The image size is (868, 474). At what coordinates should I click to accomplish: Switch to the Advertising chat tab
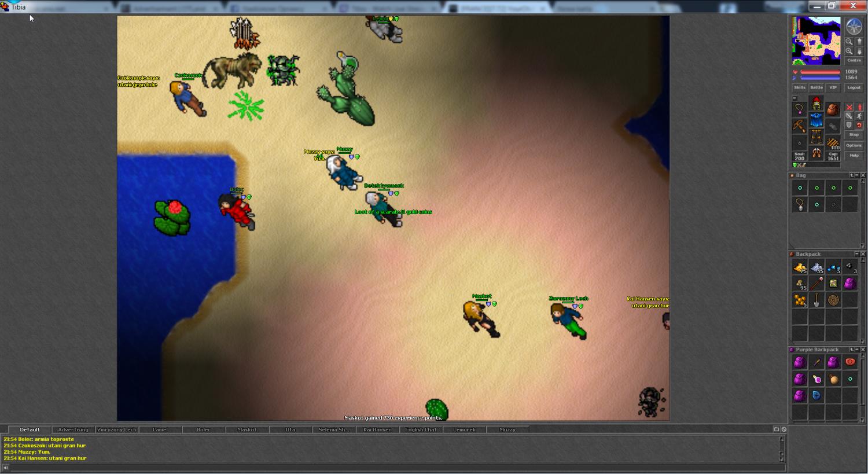(73, 429)
